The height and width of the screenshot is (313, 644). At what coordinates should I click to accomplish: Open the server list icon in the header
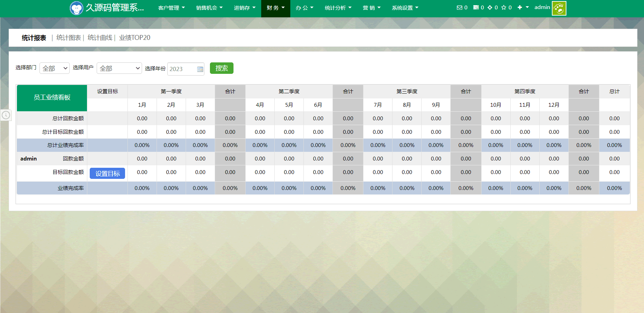pyautogui.click(x=476, y=8)
